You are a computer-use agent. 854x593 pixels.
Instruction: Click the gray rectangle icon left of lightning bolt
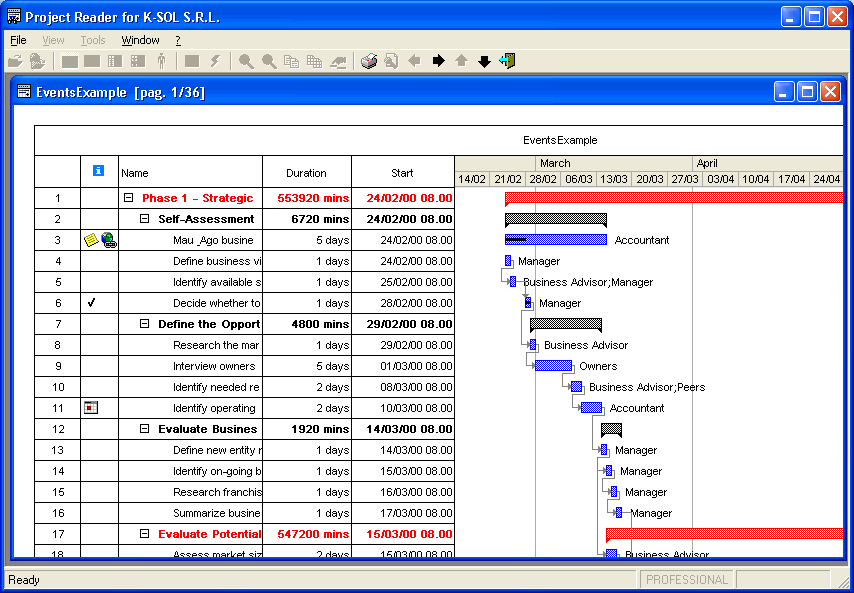point(192,61)
